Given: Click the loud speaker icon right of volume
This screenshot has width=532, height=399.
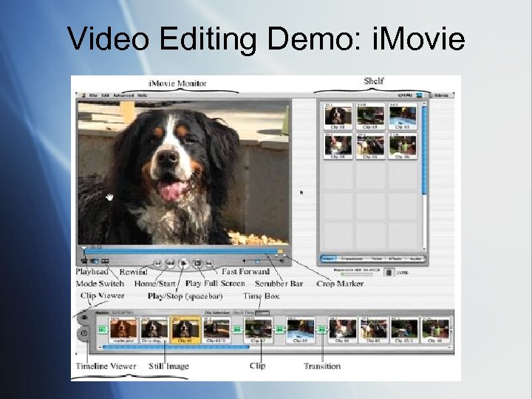Looking at the screenshot, I should coord(281,261).
